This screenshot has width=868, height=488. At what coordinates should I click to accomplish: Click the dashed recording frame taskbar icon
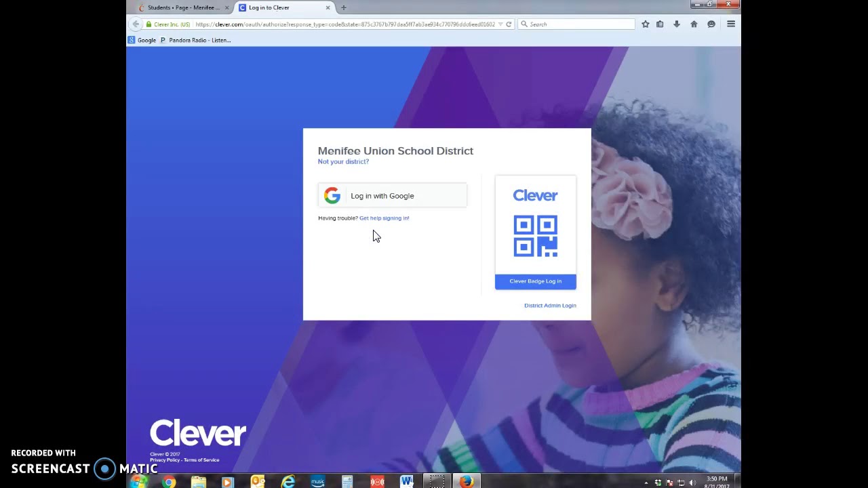[x=437, y=482]
